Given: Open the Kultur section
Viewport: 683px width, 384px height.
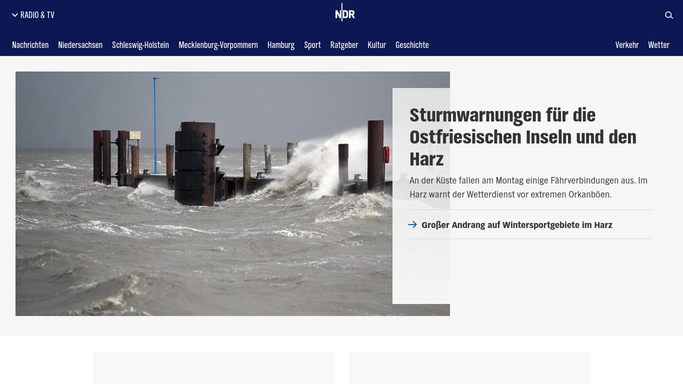Looking at the screenshot, I should [376, 45].
